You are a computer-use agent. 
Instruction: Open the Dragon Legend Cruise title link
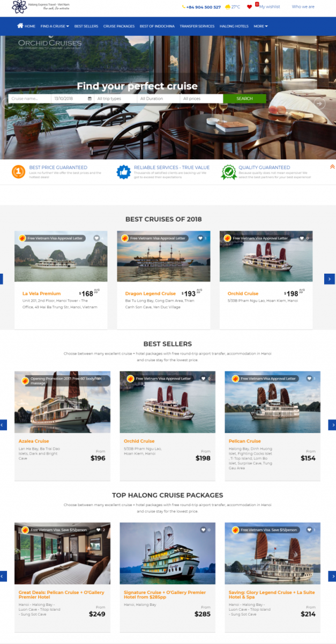pyautogui.click(x=151, y=294)
